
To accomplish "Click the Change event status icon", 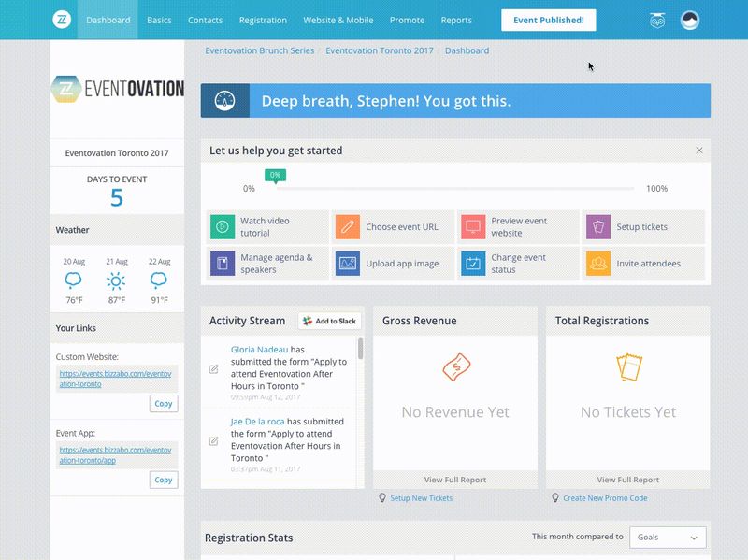I will [470, 263].
